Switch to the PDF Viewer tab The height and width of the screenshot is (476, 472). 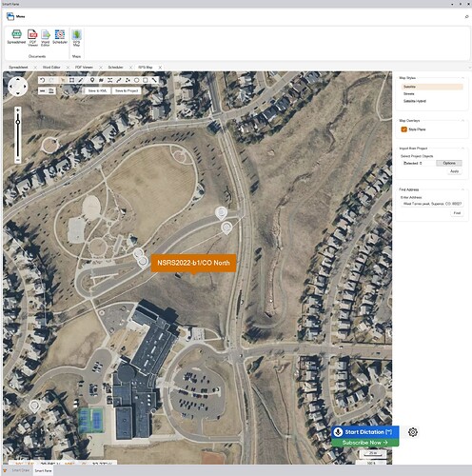point(84,68)
